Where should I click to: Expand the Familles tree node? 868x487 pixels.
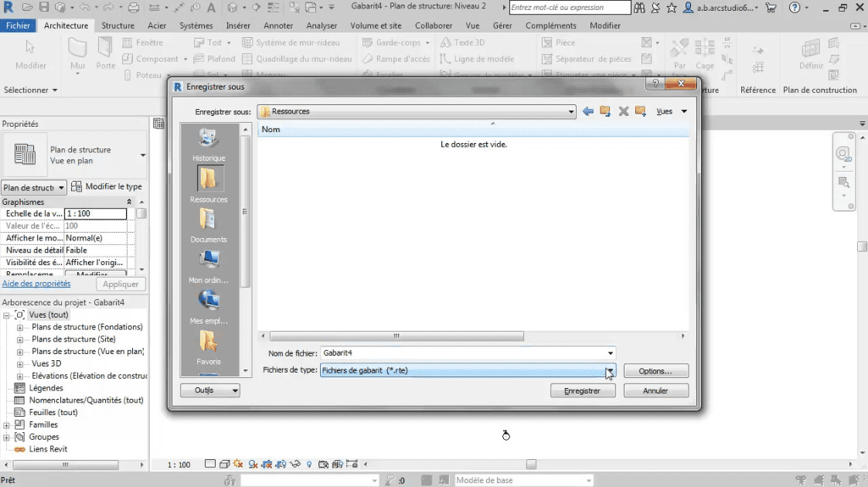[x=7, y=425]
